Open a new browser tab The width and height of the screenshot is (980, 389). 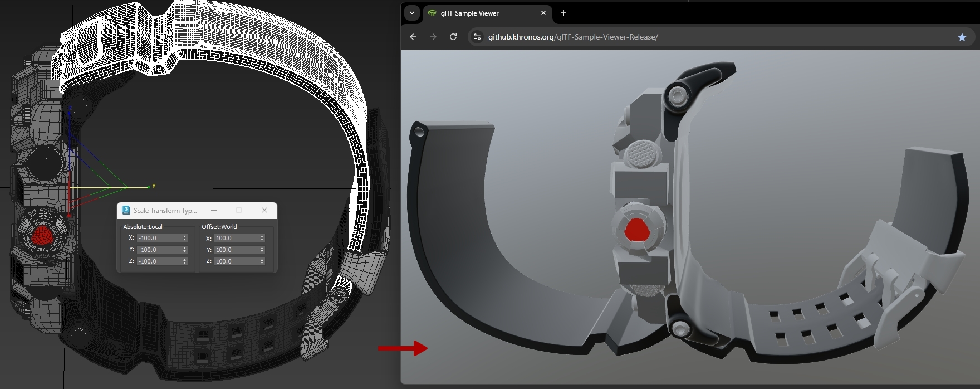coord(563,13)
